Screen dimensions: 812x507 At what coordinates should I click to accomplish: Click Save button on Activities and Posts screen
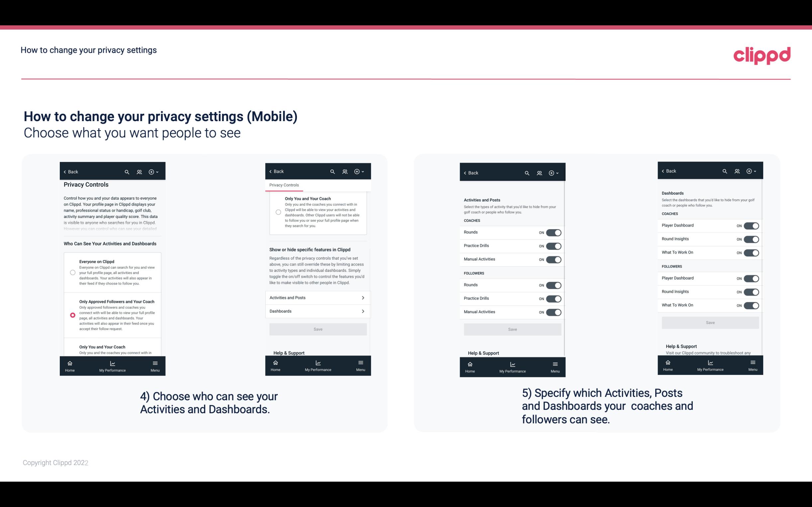click(x=512, y=329)
